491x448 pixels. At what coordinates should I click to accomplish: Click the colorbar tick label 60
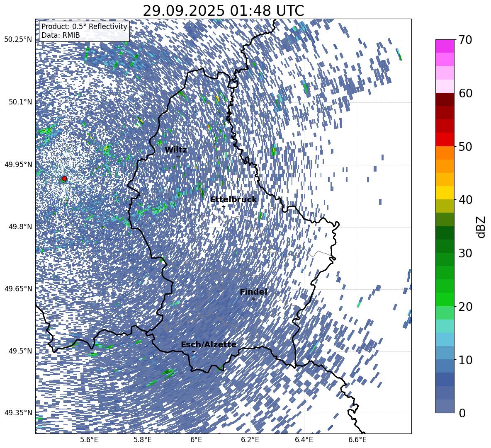[466, 93]
